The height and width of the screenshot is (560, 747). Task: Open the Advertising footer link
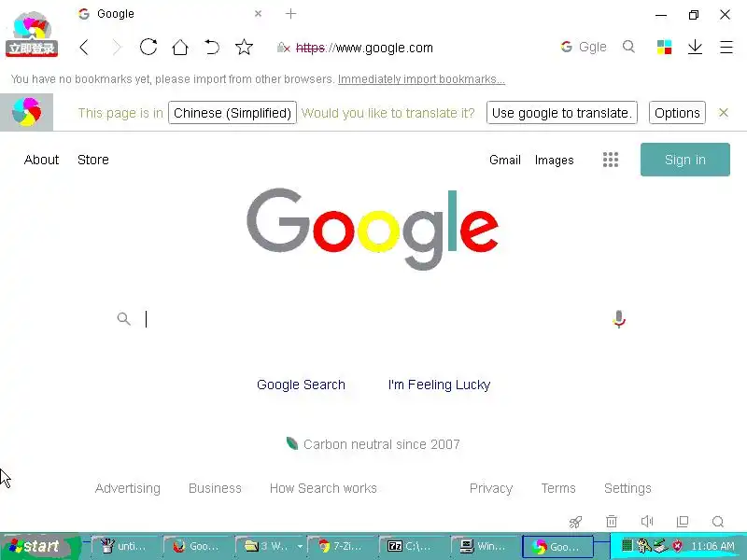128,488
